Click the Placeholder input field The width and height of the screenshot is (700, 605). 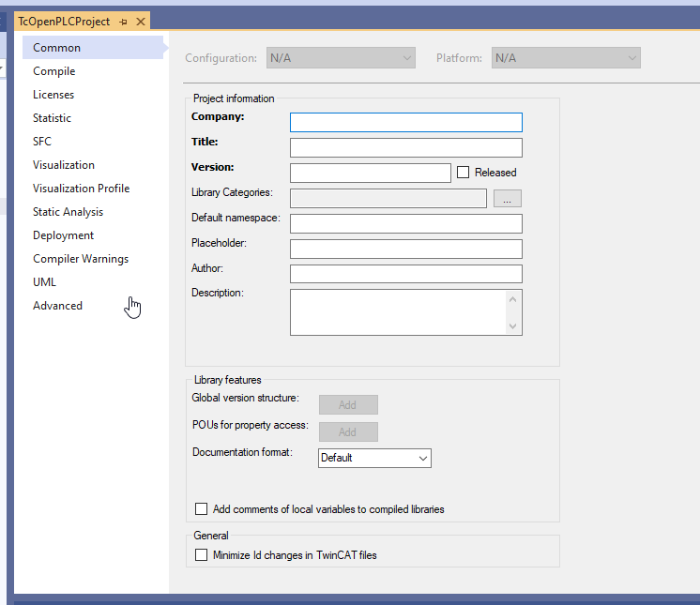pyautogui.click(x=406, y=249)
